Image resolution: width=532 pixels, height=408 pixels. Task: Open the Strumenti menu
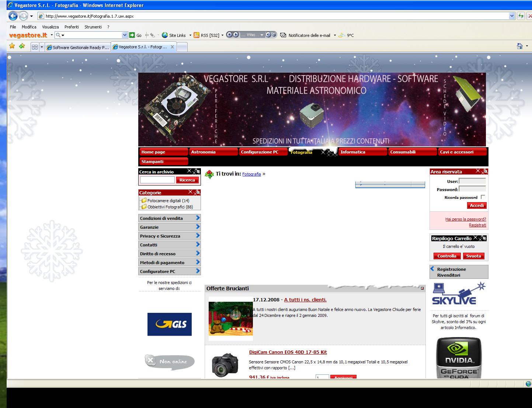93,27
